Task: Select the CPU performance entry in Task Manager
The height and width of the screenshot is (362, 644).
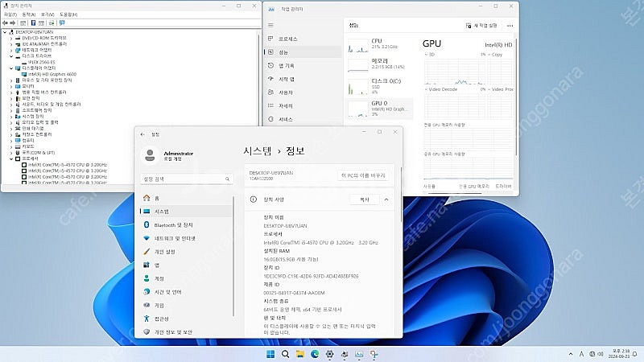Action: (x=380, y=45)
